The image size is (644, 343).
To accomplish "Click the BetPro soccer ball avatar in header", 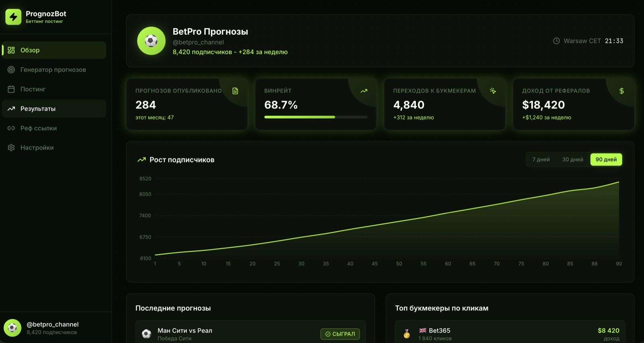I will click(151, 41).
